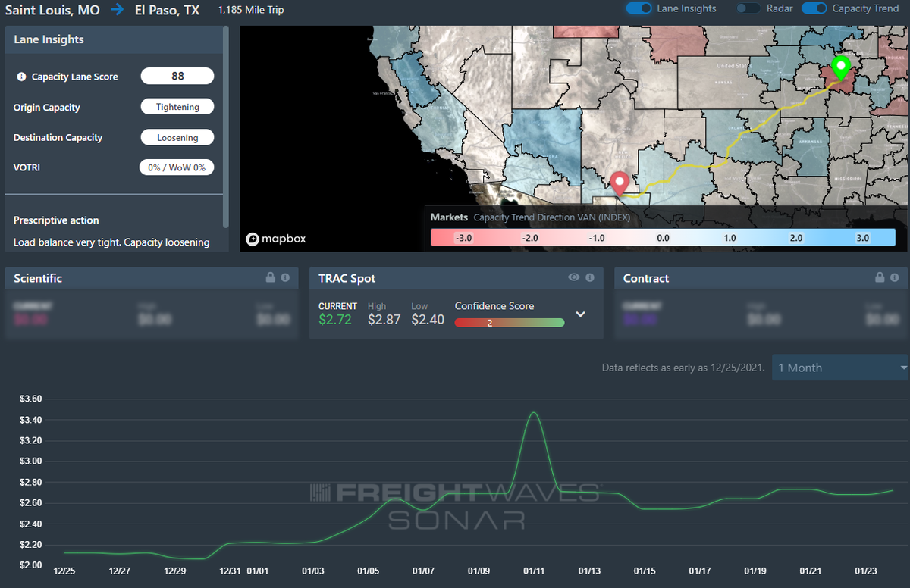Click the El Paso, TX destination label
Viewport: 910px width, 588px height.
(168, 11)
